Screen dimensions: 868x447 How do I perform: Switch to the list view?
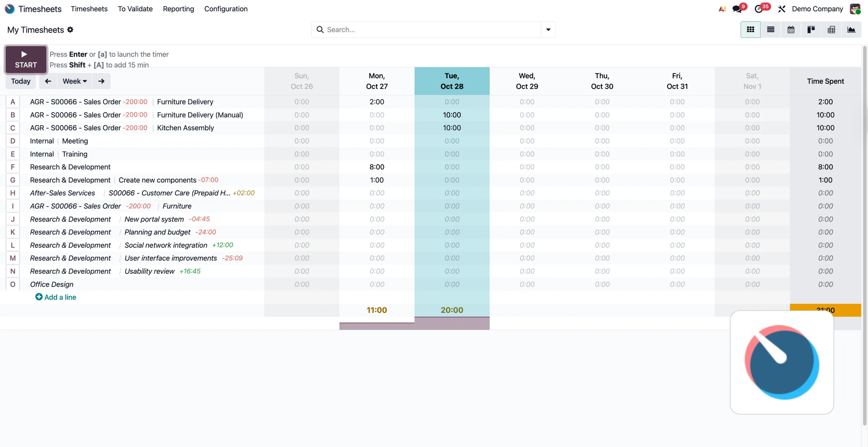tap(770, 30)
